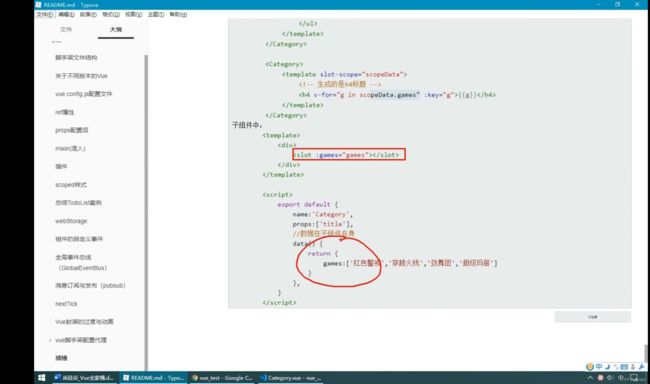
Task: Show hidden system tray icons
Action: [x=590, y=378]
